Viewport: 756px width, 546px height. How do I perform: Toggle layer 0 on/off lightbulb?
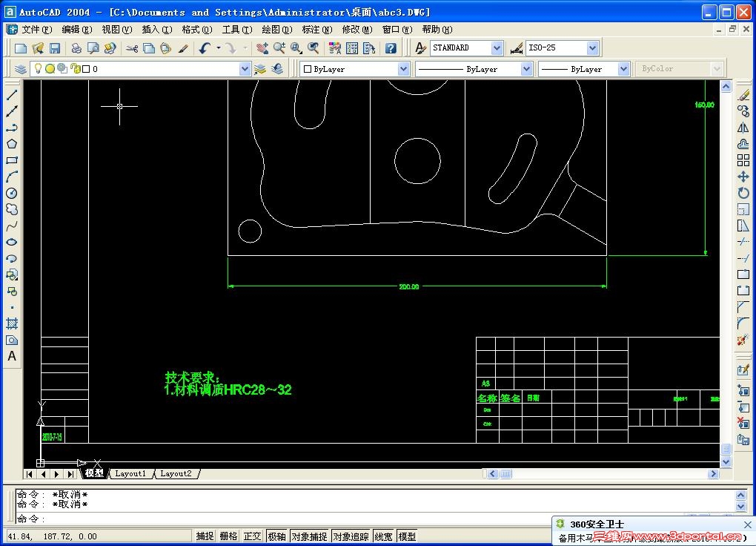pyautogui.click(x=38, y=68)
